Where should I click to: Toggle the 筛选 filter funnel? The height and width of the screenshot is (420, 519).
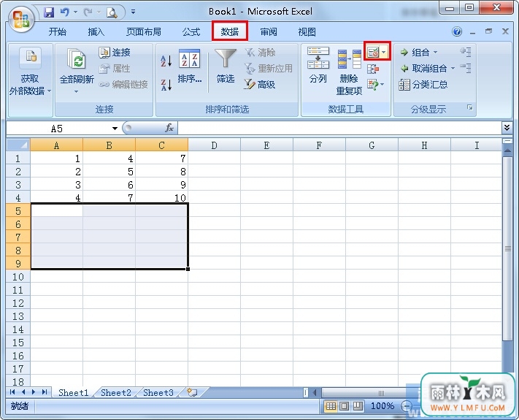coord(226,66)
